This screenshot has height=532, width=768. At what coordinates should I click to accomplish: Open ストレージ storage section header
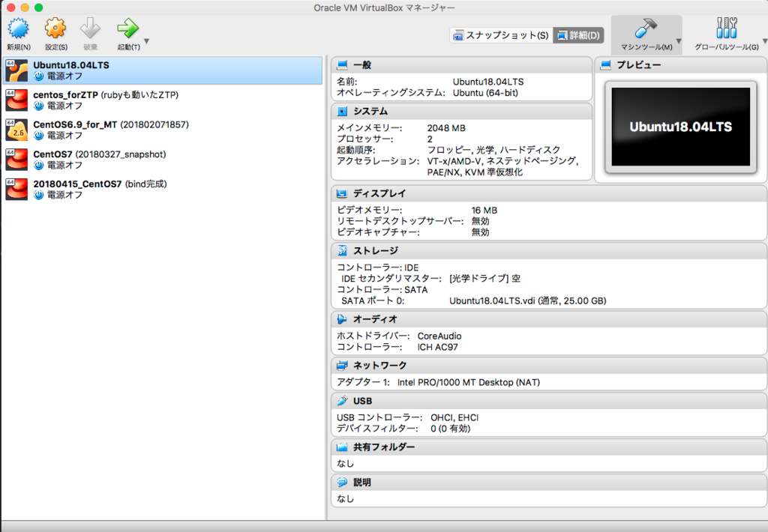[549, 251]
